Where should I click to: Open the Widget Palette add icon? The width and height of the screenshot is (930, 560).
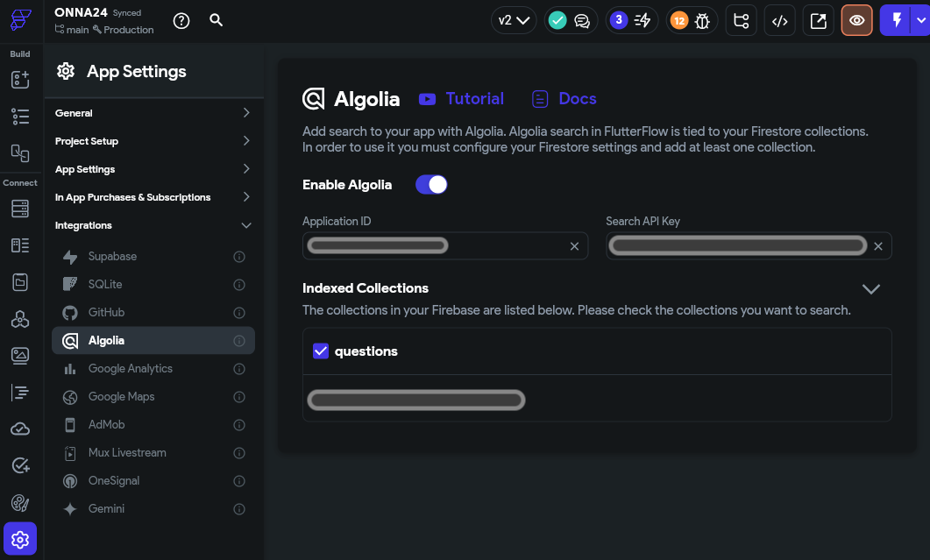pos(20,79)
